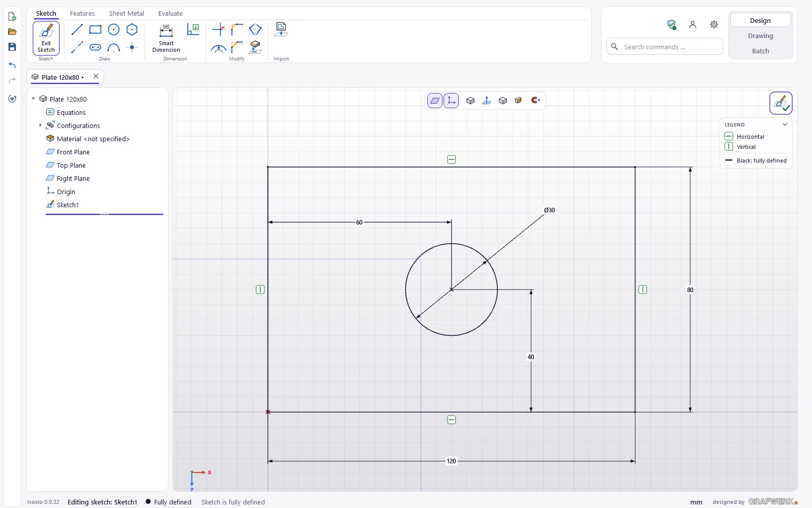Collapse the Plate 120x80 root tree node
This screenshot has width=812, height=508.
(33, 99)
